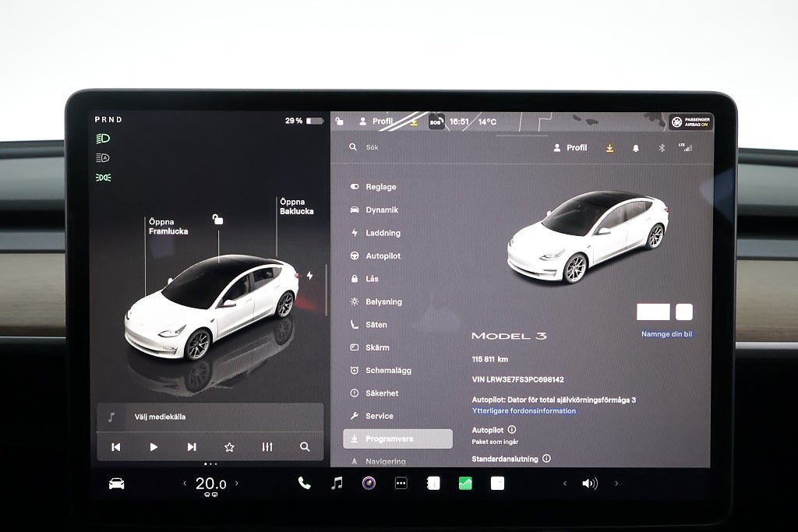Tap the 20.0 temperature climate display
Image resolution: width=798 pixels, height=532 pixels.
coord(210,484)
